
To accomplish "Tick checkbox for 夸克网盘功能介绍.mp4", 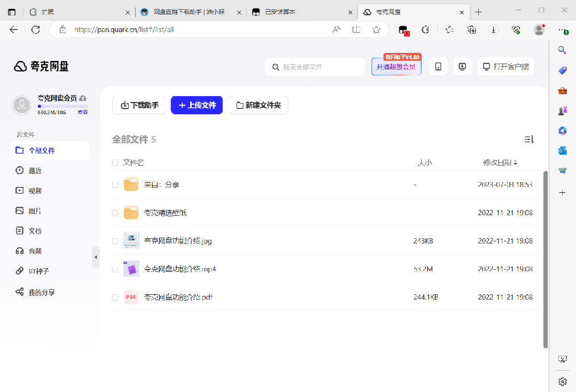I will 115,269.
